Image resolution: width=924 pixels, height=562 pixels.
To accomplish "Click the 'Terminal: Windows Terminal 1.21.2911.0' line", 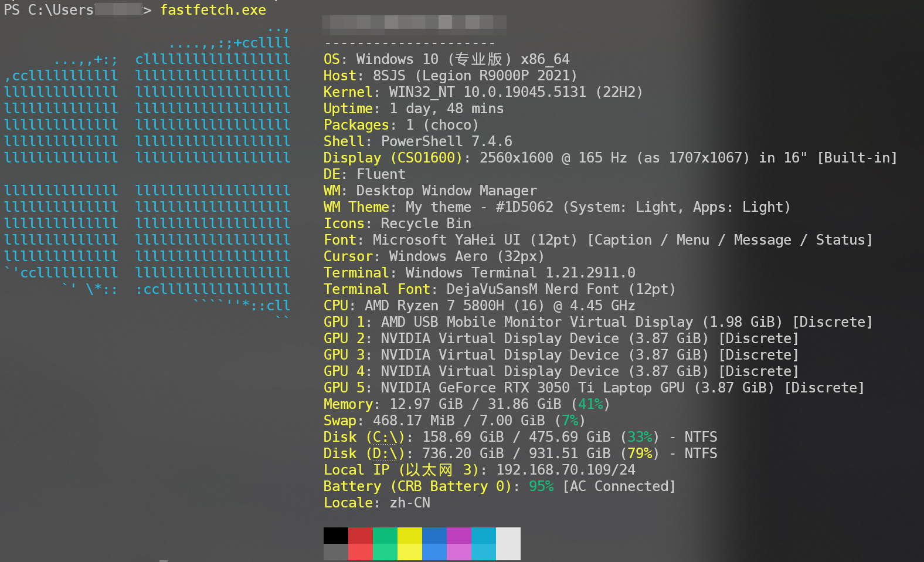I will pos(479,273).
